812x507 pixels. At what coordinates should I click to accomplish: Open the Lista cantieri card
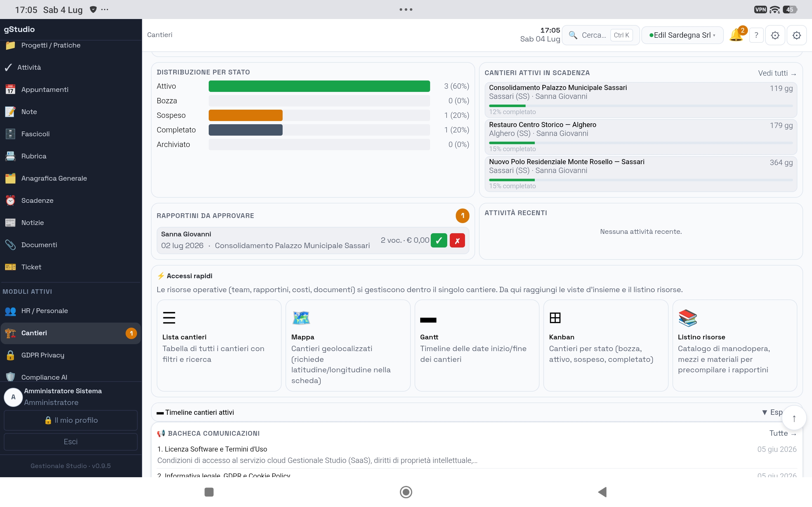pyautogui.click(x=219, y=345)
